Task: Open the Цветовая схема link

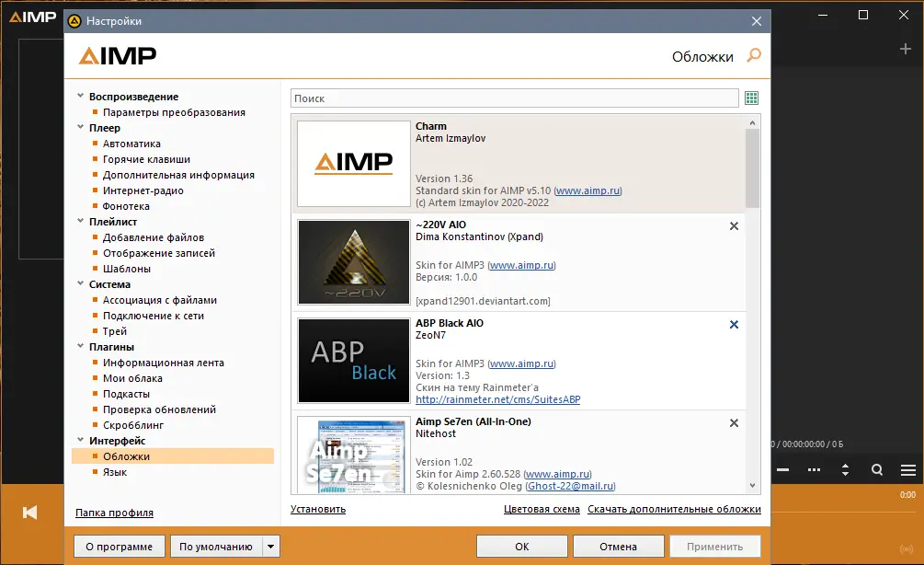Action: coord(542,509)
